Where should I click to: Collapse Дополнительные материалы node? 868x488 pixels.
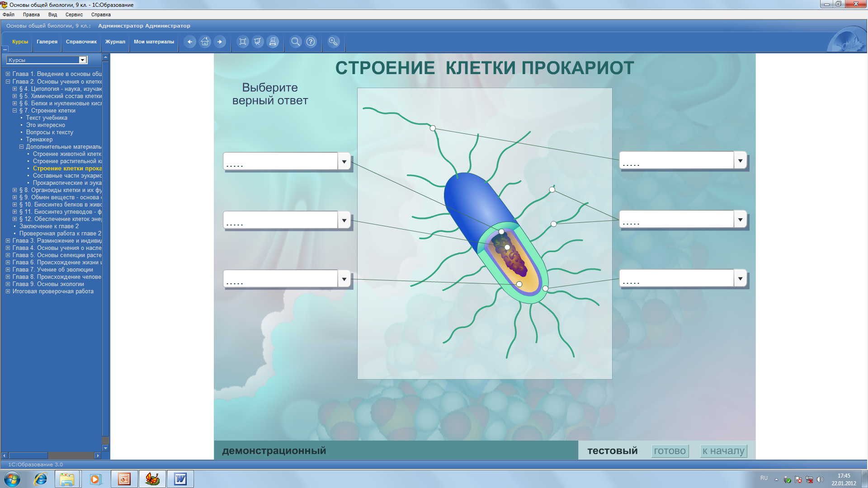pos(21,147)
